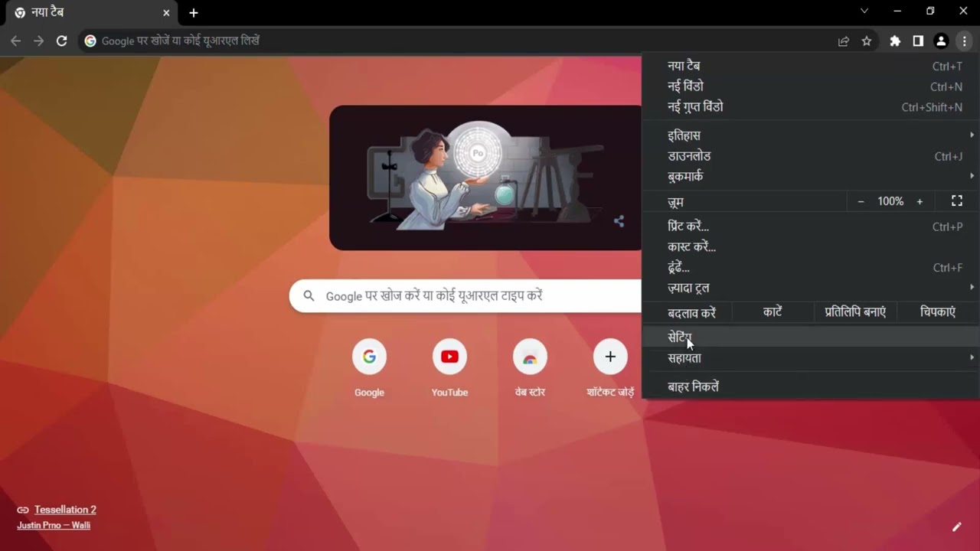The width and height of the screenshot is (980, 551).
Task: Expand the बुकमार्क submenu
Action: click(811, 176)
